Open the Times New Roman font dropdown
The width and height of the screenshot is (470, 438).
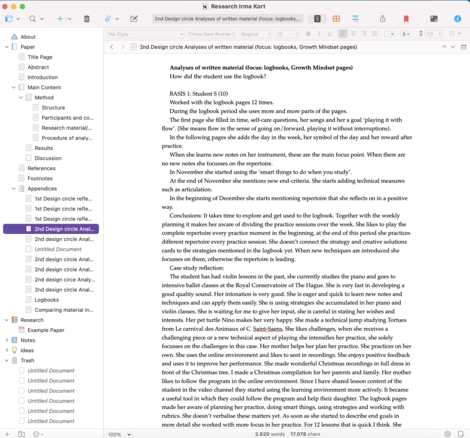(x=212, y=34)
